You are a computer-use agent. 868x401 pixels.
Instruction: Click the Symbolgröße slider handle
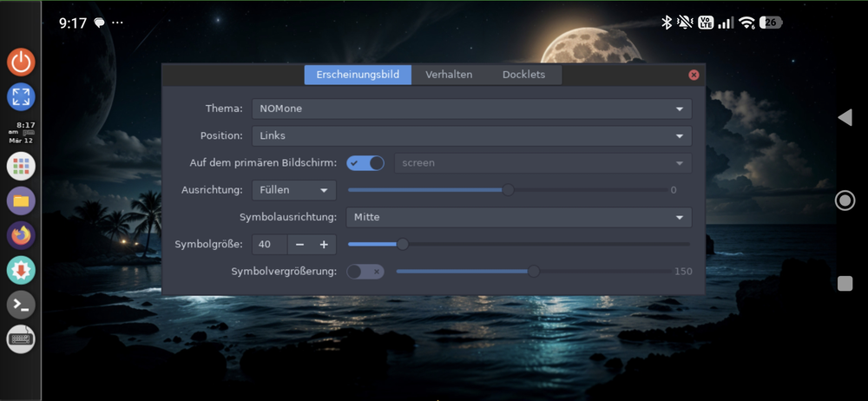coord(402,245)
